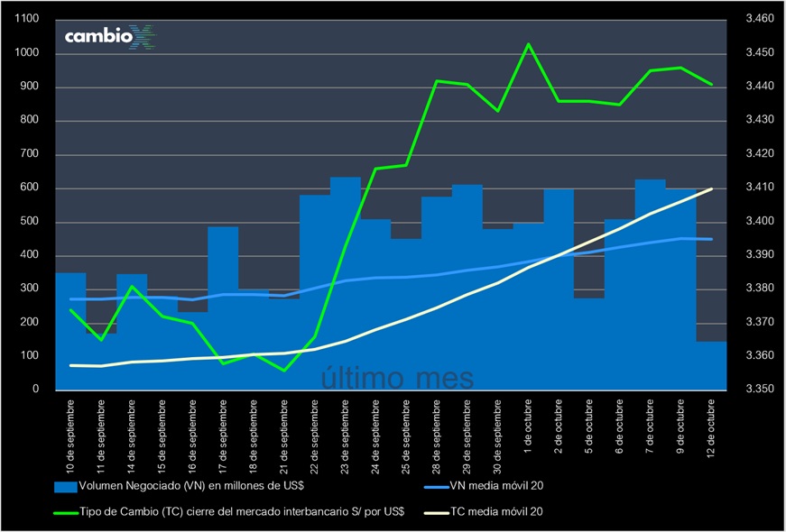Click the '16 de septiembre' axis label
This screenshot has height=532, width=786.
192,436
